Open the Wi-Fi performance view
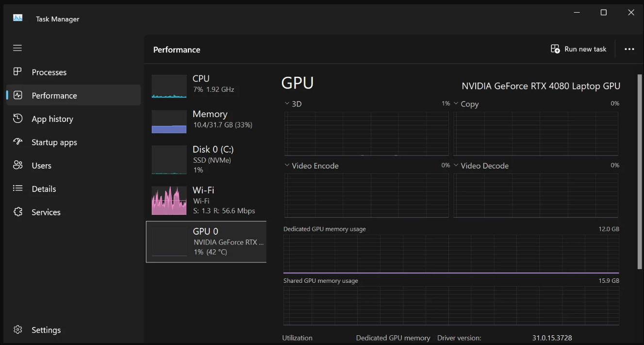 206,200
